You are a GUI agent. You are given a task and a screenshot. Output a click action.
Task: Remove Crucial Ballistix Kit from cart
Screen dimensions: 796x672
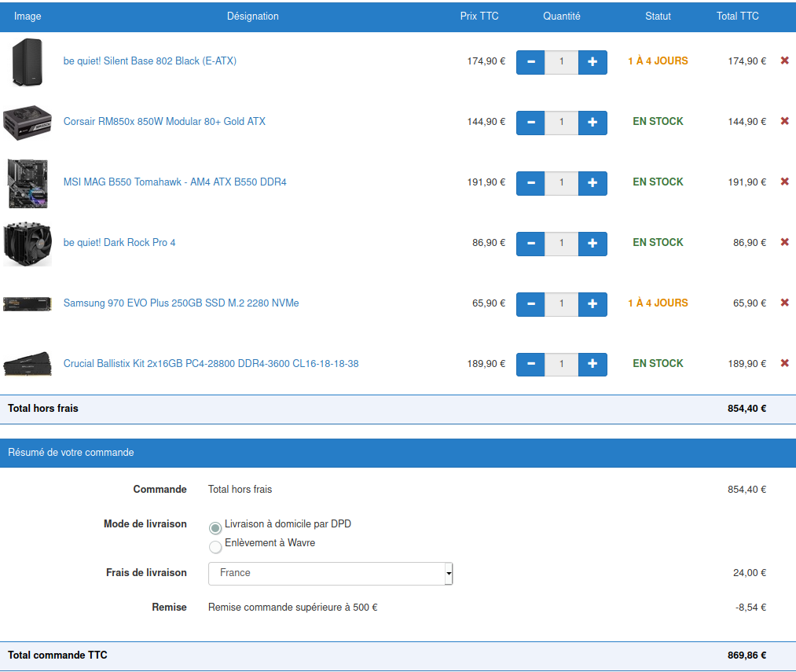click(784, 362)
